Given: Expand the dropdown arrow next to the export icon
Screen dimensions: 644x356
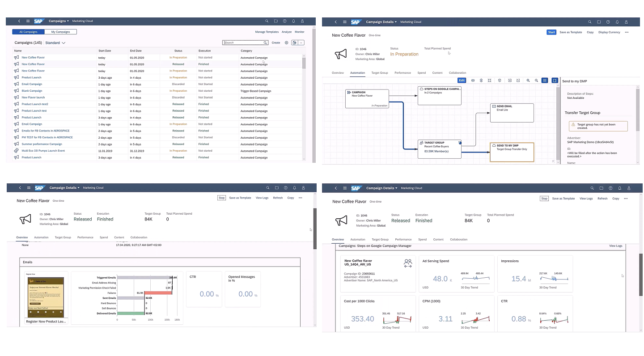Looking at the screenshot, I should (302, 42).
